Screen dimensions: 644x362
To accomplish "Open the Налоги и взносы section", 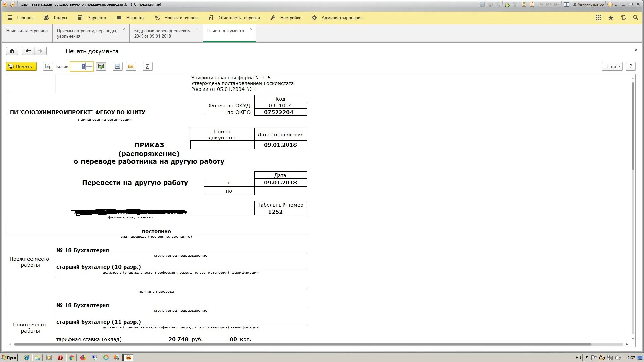I will pos(176,18).
